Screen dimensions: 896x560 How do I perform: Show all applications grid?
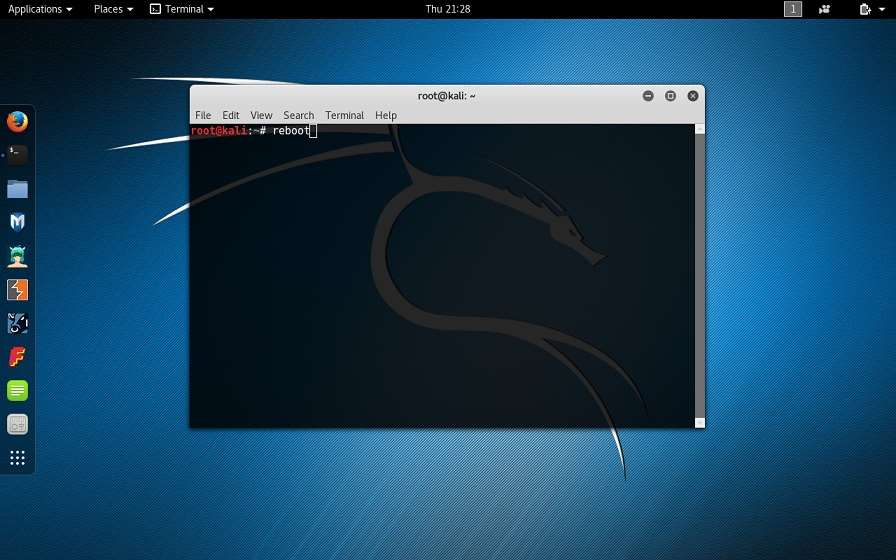tap(17, 458)
